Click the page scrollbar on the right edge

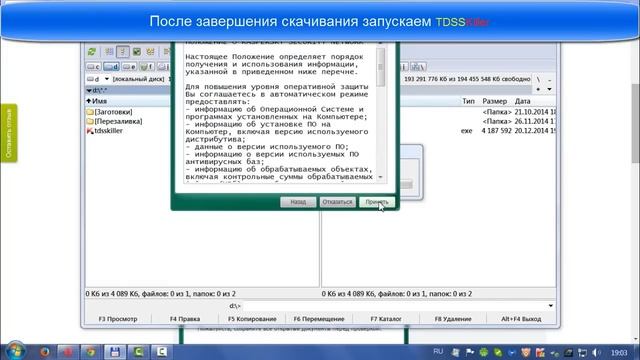636,122
